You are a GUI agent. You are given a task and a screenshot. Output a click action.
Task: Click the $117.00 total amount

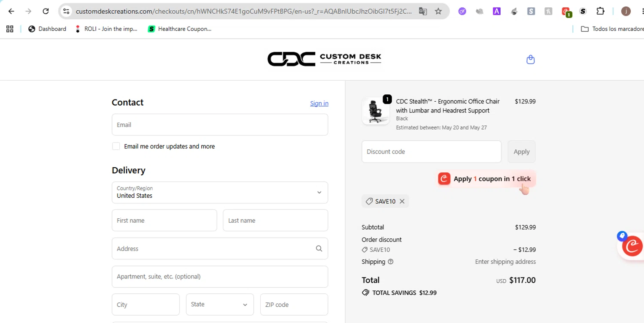coord(522,281)
